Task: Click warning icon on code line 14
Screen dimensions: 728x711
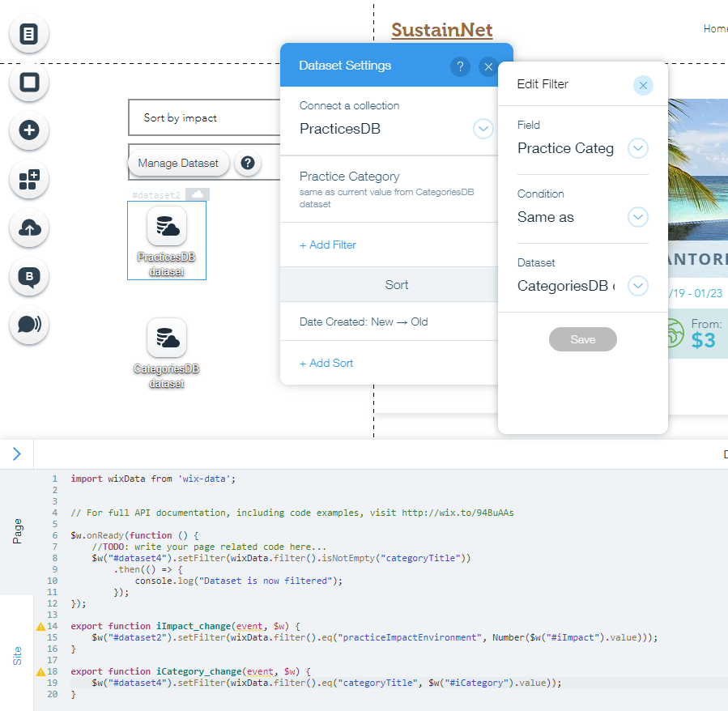Action: point(40,627)
